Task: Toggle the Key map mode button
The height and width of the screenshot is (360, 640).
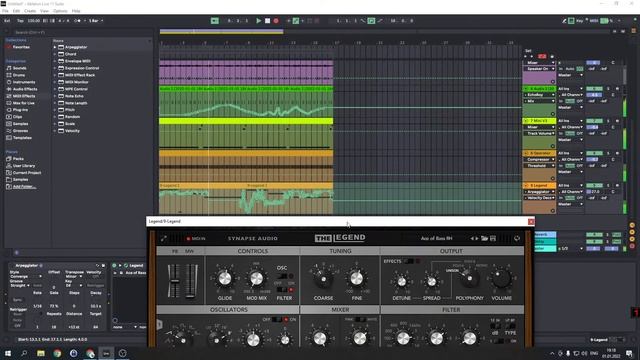Action: 580,20
